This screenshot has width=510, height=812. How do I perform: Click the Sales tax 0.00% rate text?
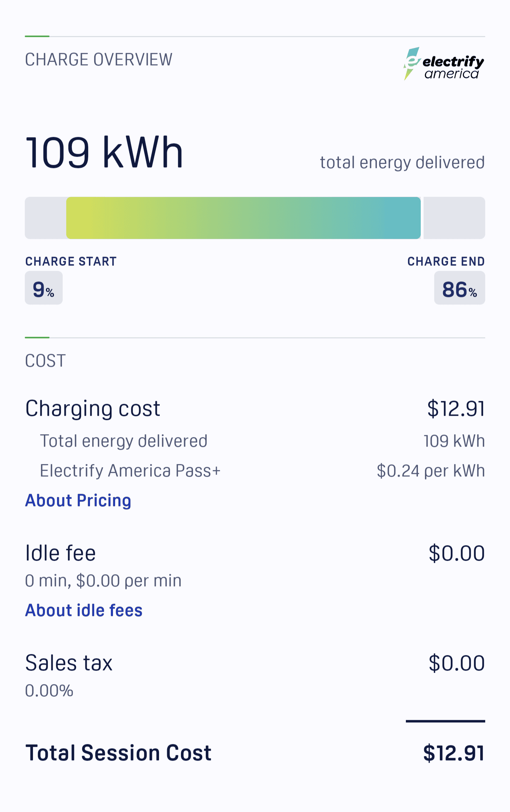[49, 691]
